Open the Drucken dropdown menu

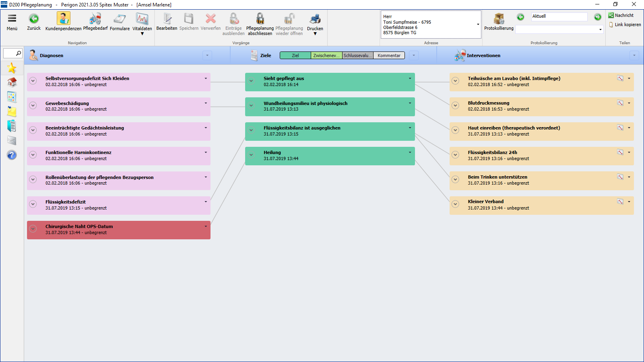(x=315, y=34)
